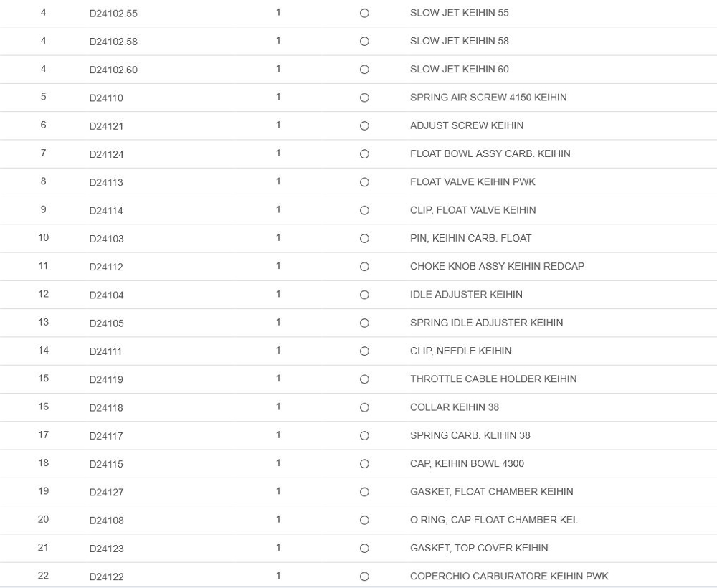Click CAP, KEIHIN BOWL 4300 text
Screen dimensions: 717x588
point(467,463)
